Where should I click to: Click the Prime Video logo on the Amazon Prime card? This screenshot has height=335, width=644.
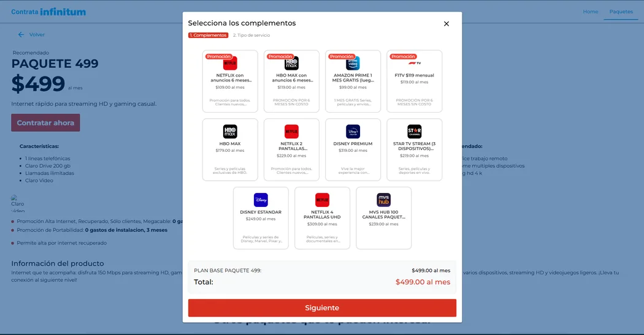coord(353,64)
